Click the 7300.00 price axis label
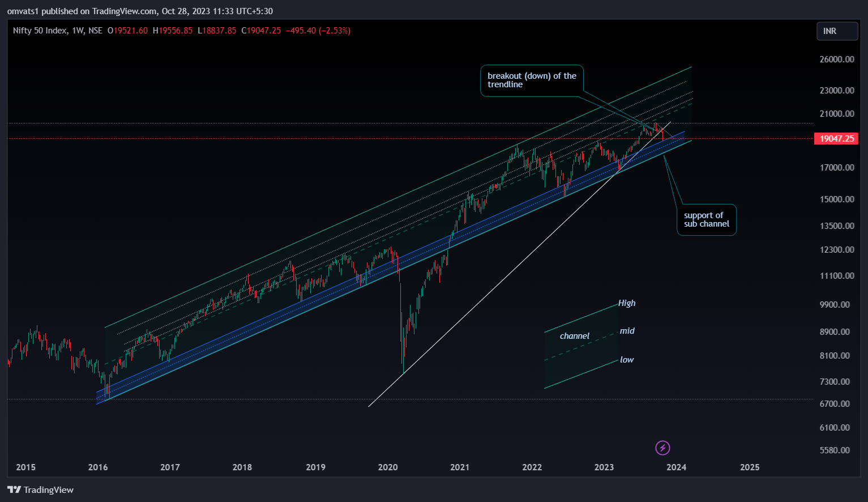 coord(835,382)
